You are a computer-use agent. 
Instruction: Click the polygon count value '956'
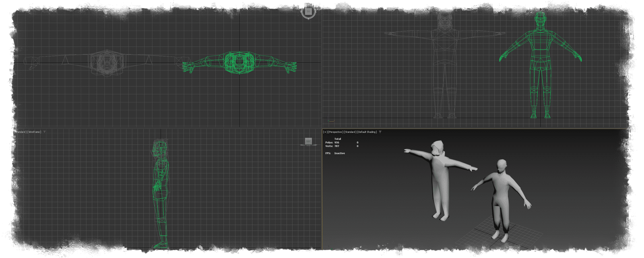click(336, 142)
